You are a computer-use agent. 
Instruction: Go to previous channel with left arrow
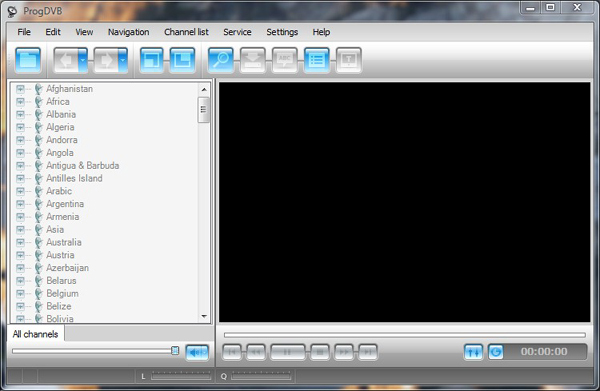tap(66, 60)
